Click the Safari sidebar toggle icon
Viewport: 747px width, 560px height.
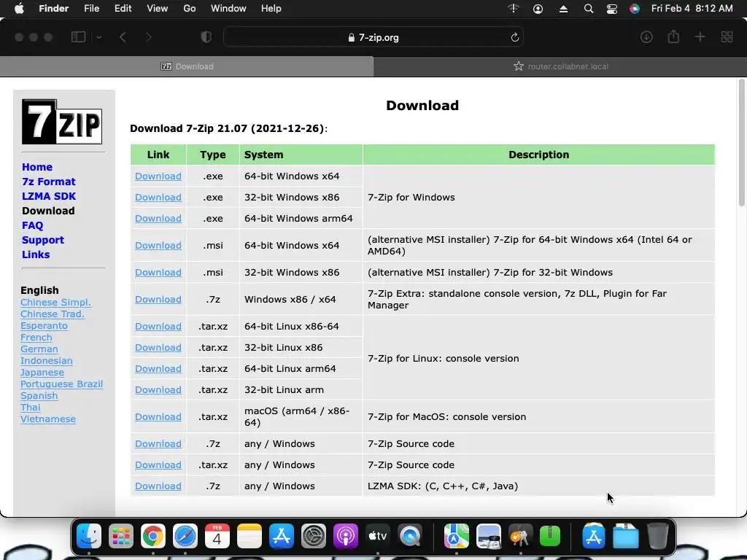tap(78, 37)
